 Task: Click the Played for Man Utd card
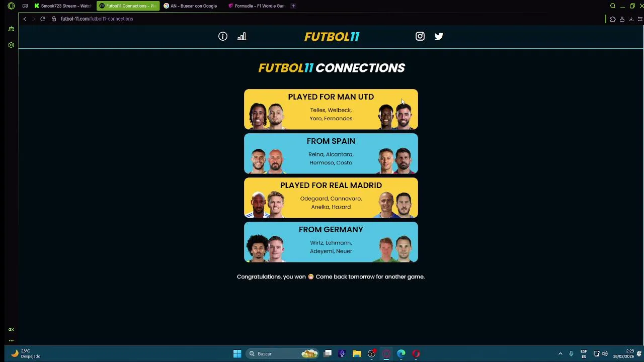coord(331,109)
